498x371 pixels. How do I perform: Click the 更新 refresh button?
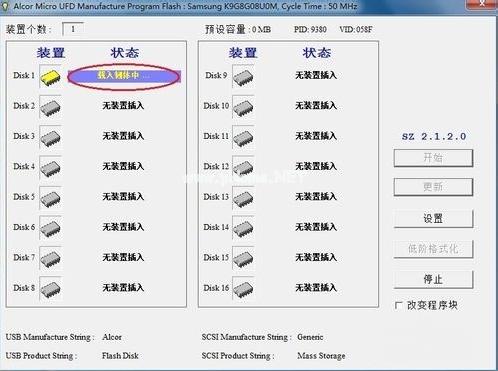click(x=433, y=187)
